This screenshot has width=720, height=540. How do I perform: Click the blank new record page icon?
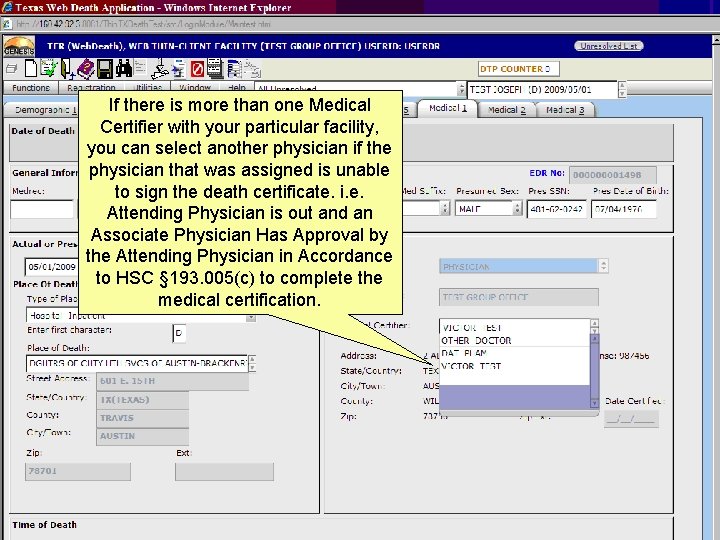[31, 68]
